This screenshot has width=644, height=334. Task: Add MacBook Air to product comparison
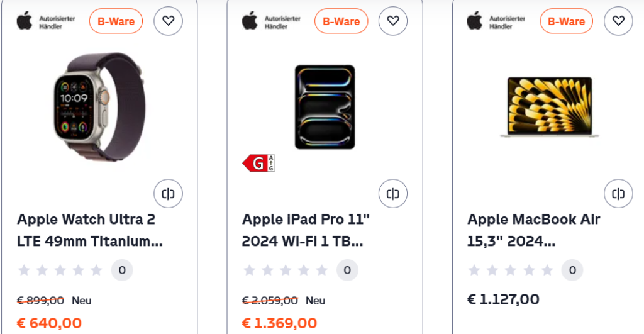click(x=618, y=193)
